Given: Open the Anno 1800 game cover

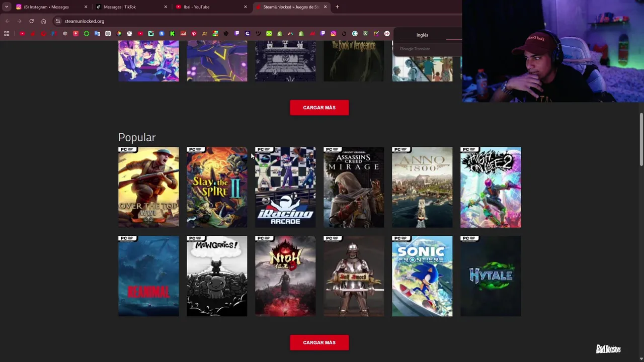Looking at the screenshot, I should point(422,187).
